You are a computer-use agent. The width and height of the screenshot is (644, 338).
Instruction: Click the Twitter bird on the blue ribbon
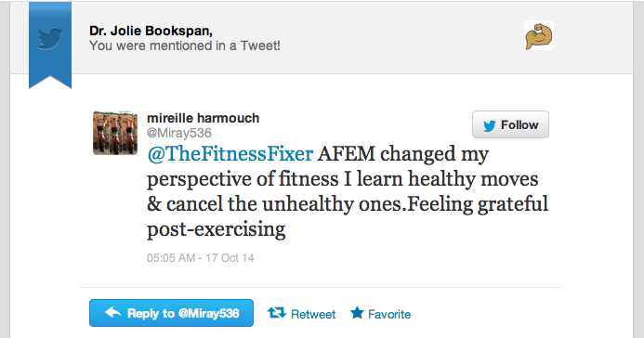click(x=49, y=39)
